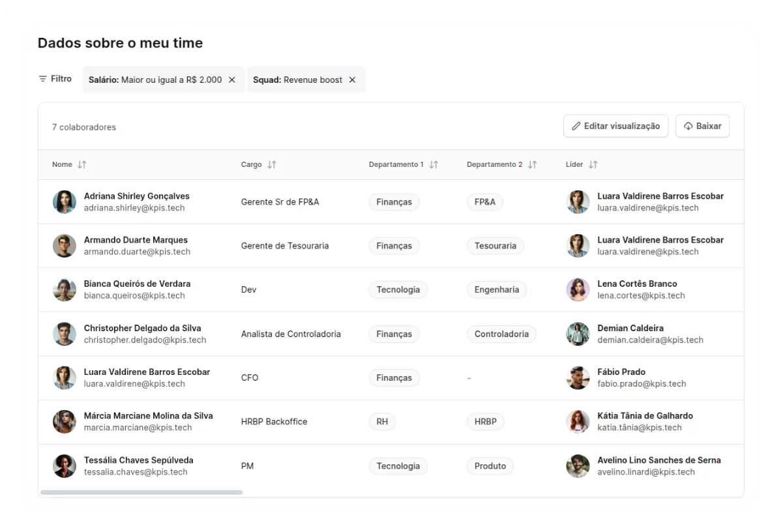
Task: Select name Bianca Queirós de Verdara
Action: click(138, 284)
